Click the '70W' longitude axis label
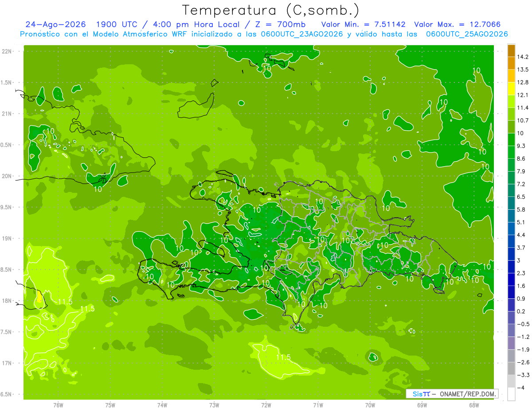532x411 pixels. [x=370, y=404]
